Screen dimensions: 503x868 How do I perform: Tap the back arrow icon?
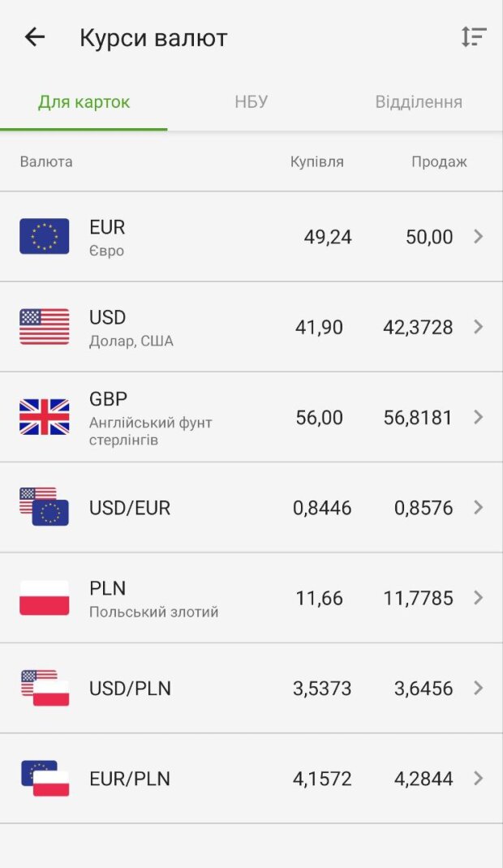point(35,37)
